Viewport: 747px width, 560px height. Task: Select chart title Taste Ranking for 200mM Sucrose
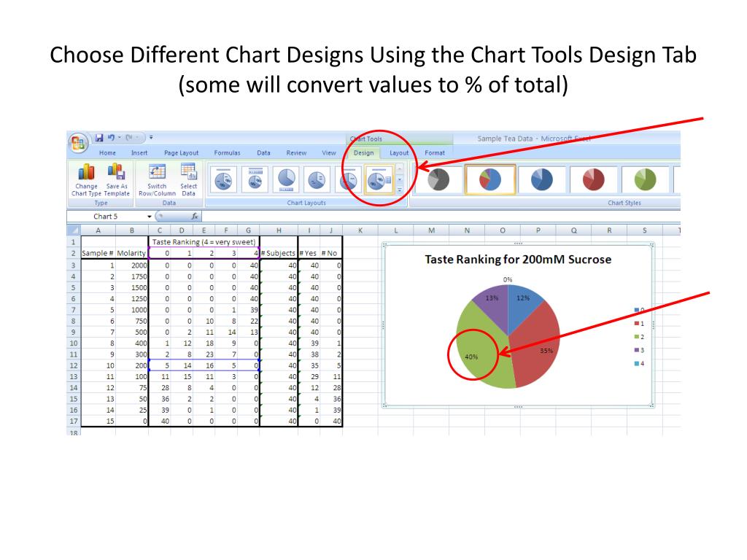(x=518, y=260)
